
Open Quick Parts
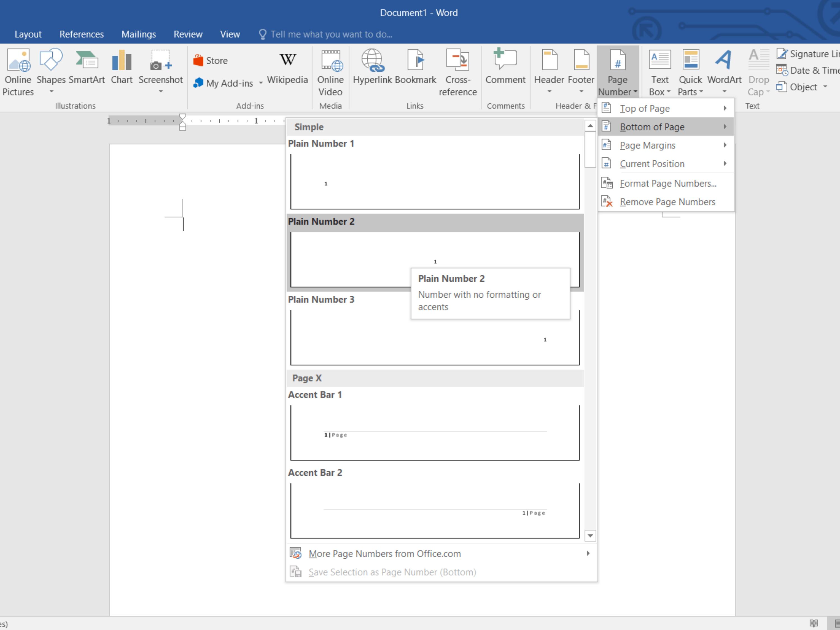click(690, 72)
